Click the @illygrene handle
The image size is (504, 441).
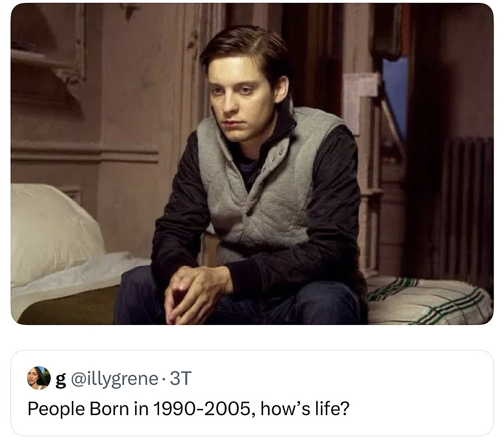point(115,379)
